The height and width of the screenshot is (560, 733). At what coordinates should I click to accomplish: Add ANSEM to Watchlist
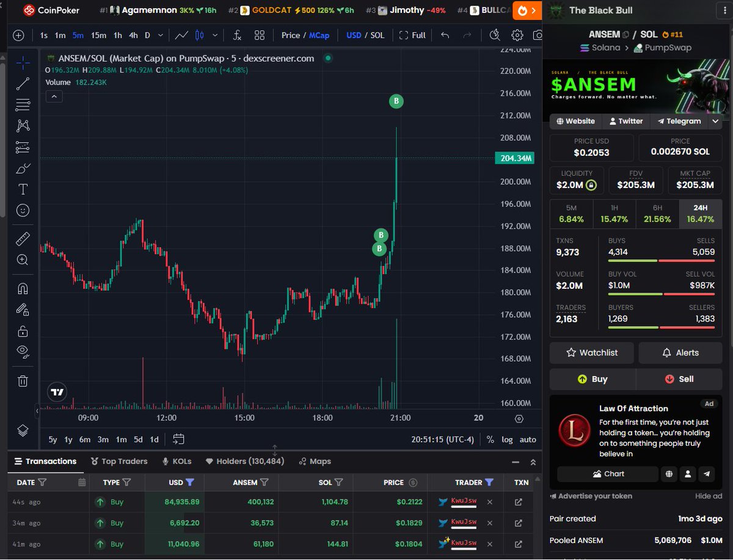pyautogui.click(x=592, y=352)
